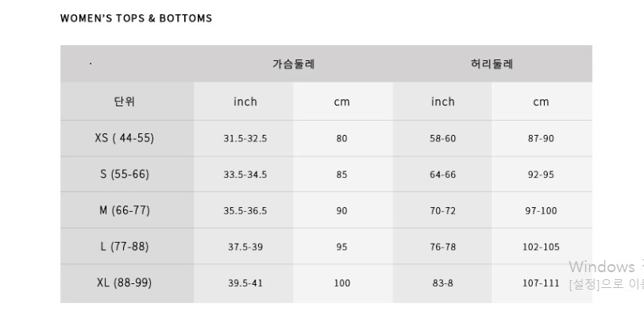Click the Windows activation watermark text
Screen dimensions: 644x315
click(x=606, y=275)
